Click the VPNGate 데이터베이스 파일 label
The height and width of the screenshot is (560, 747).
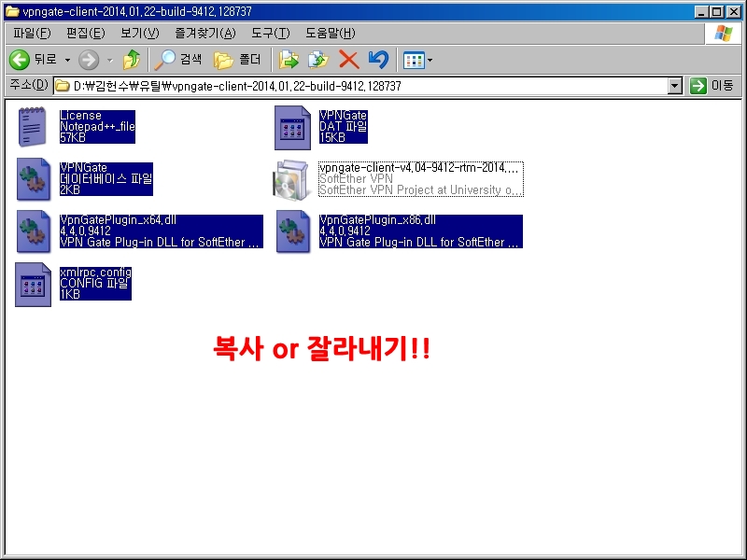106,179
